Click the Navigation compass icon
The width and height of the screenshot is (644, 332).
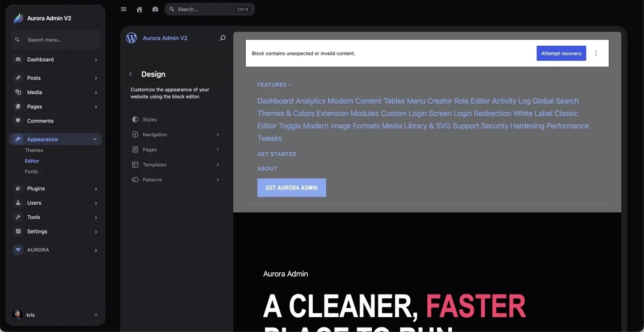pyautogui.click(x=135, y=134)
